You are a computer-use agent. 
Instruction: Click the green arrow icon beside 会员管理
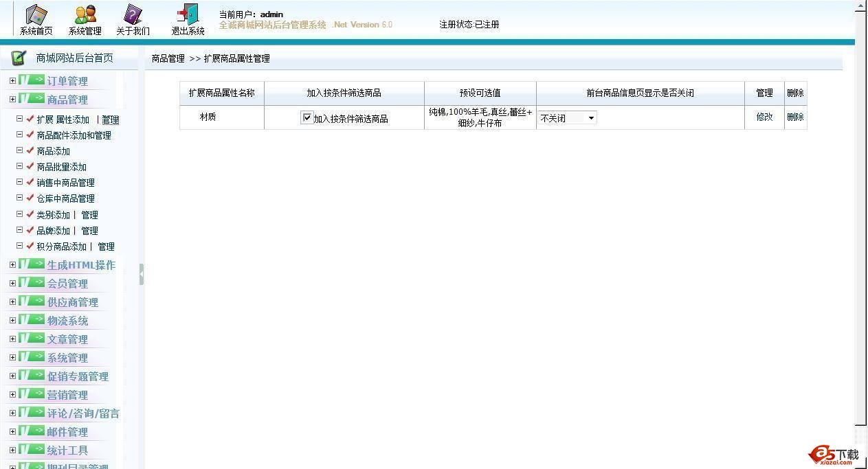click(32, 283)
